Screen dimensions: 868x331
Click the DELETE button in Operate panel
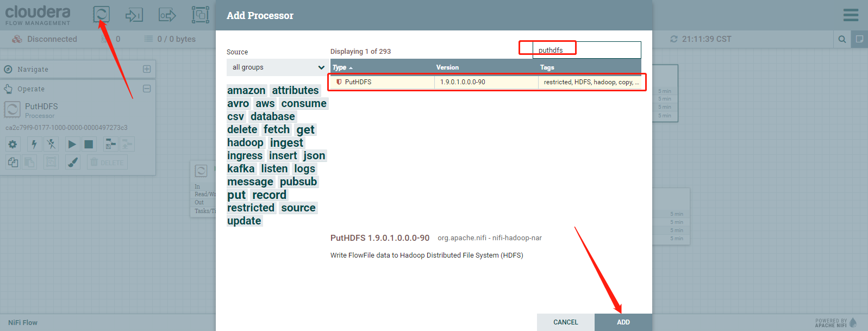point(107,162)
